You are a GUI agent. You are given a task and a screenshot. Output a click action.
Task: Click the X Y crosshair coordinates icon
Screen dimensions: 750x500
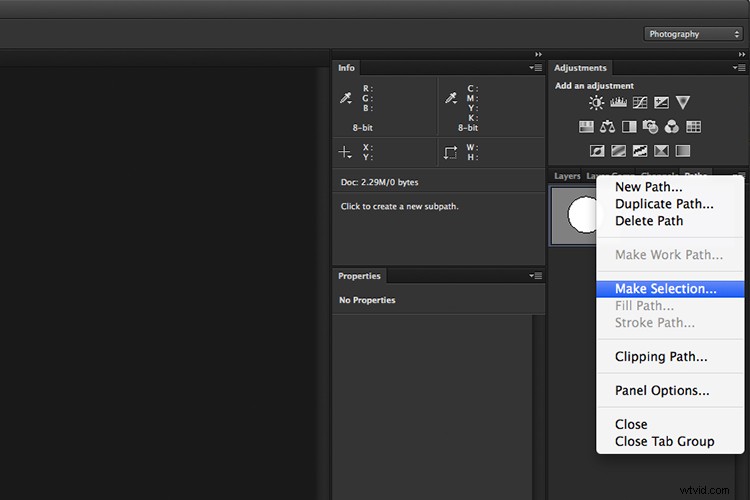345,152
